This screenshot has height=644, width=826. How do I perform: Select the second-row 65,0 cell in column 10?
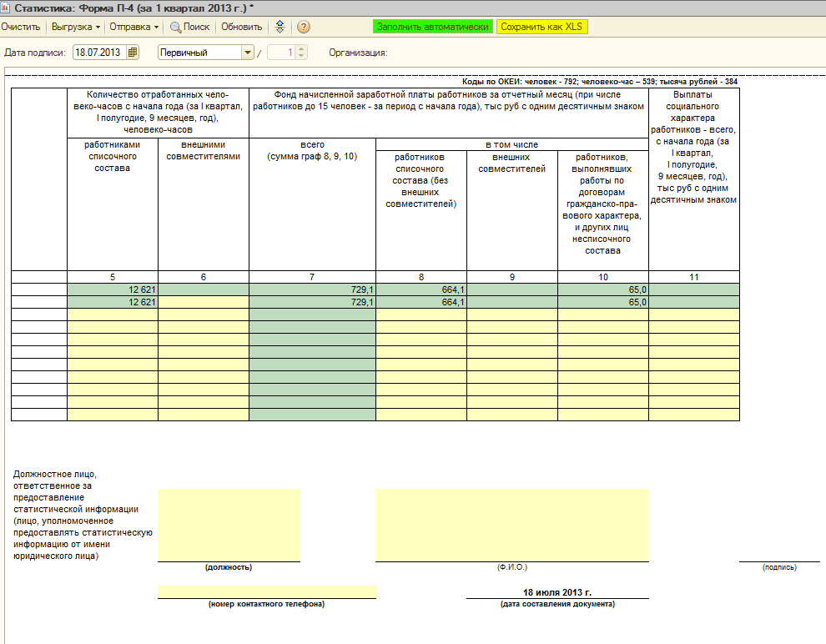[603, 302]
